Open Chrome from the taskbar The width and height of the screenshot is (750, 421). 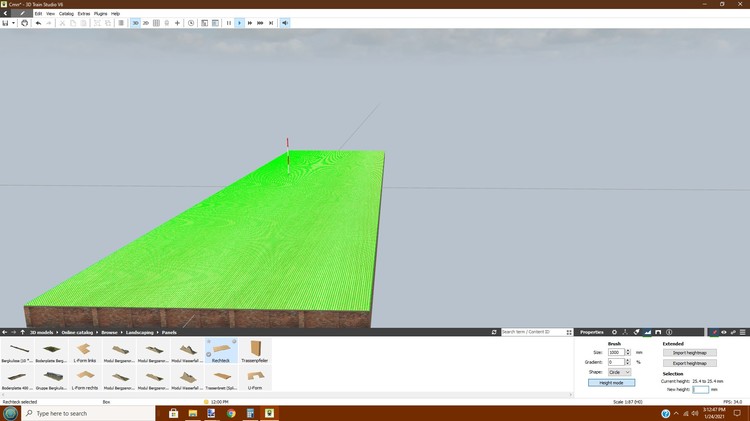pos(231,413)
